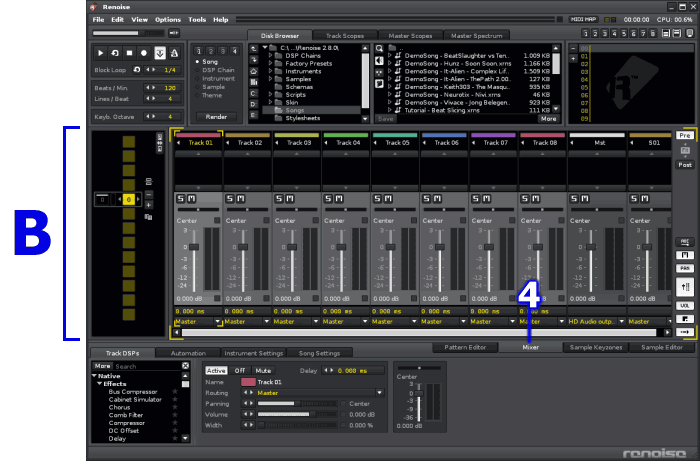Clear the DSP search field
The image size is (700, 461).
pos(186,366)
